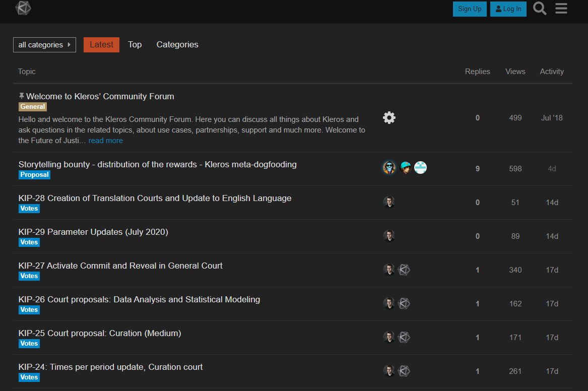The height and width of the screenshot is (391, 588).
Task: Open KIP-24 Times per period topic
Action: click(111, 367)
